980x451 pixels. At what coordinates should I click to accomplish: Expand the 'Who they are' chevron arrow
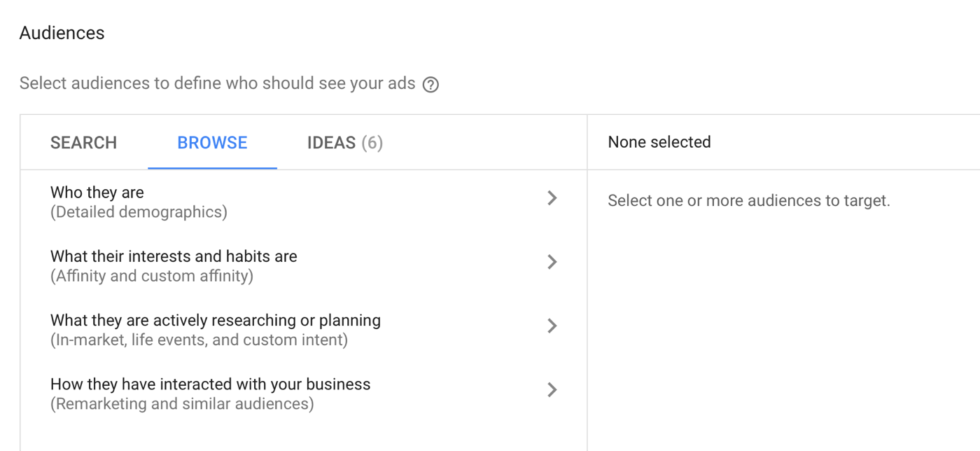pos(552,198)
